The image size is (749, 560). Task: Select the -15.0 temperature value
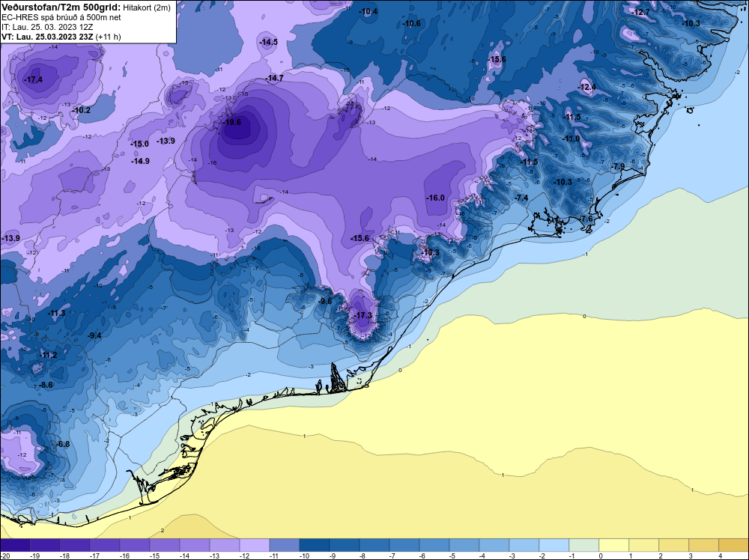tap(140, 144)
